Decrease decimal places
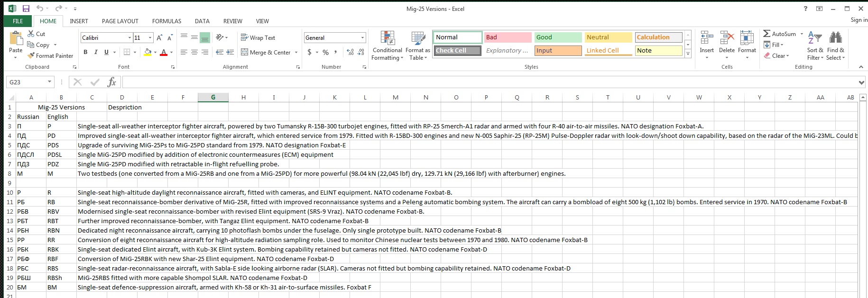This screenshot has height=298, width=868. (x=361, y=52)
